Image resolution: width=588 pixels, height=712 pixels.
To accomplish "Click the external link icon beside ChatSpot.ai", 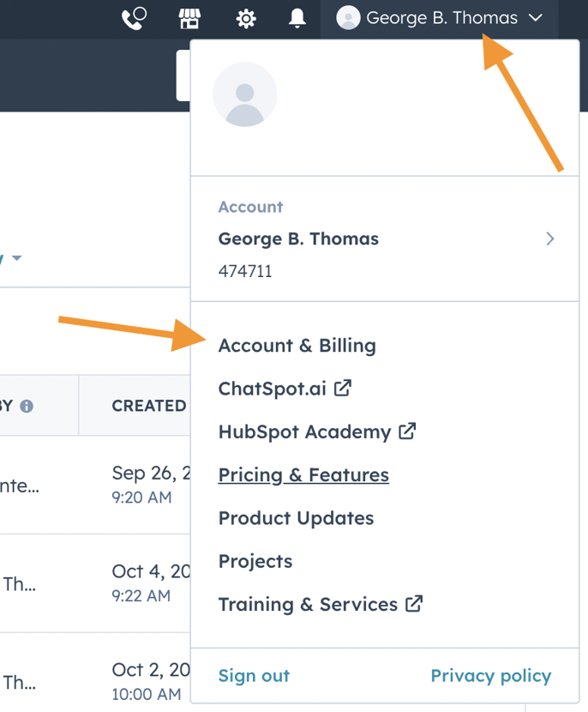I will pos(342,388).
